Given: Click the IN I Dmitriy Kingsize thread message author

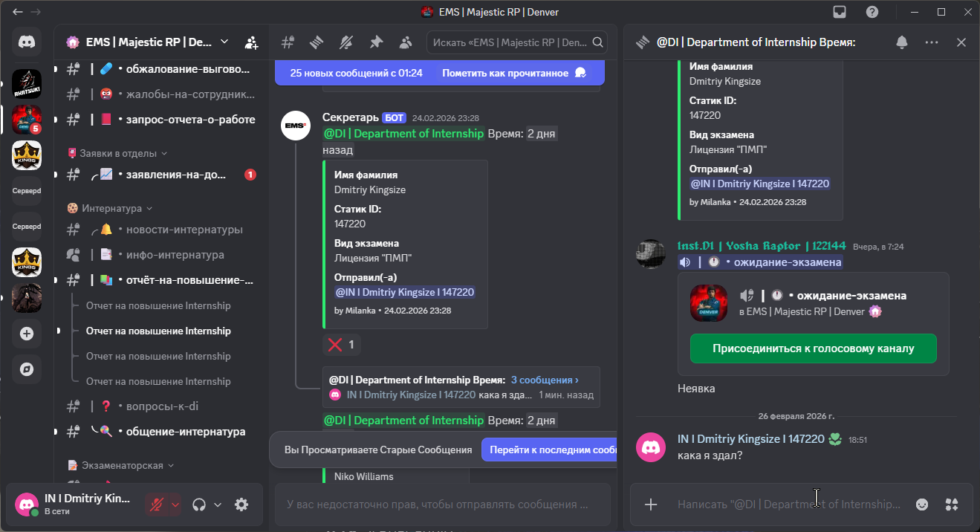Looking at the screenshot, I should click(x=750, y=439).
